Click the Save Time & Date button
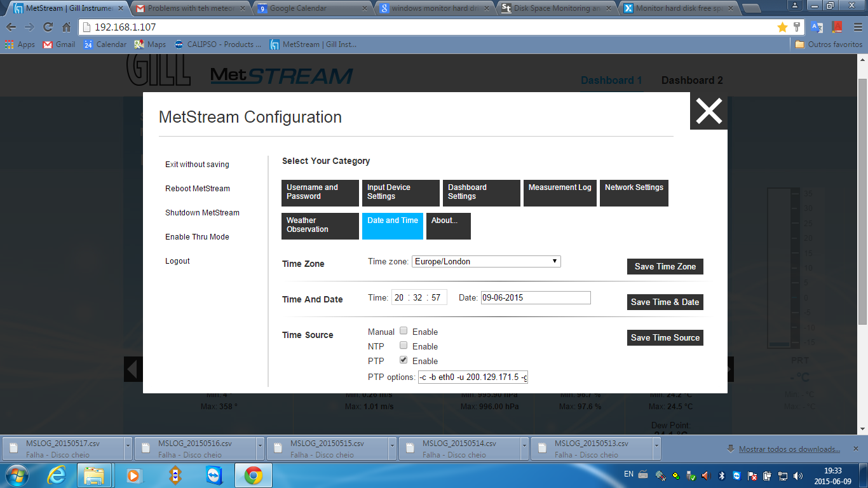Screen dimensions: 868x488 [665, 302]
